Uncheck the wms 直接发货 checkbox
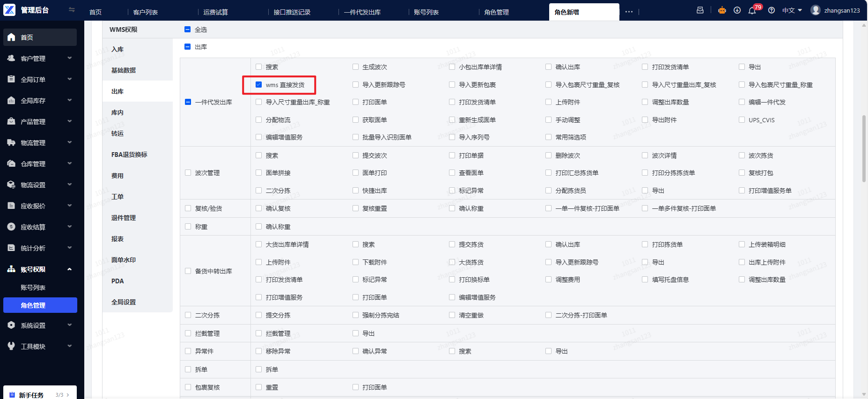Screen dimensions: 868x399 [258, 85]
